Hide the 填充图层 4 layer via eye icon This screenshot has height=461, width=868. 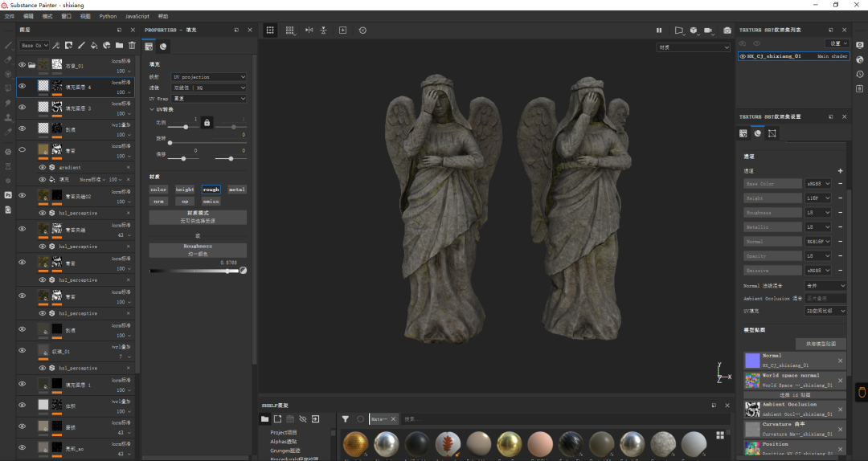(x=22, y=86)
